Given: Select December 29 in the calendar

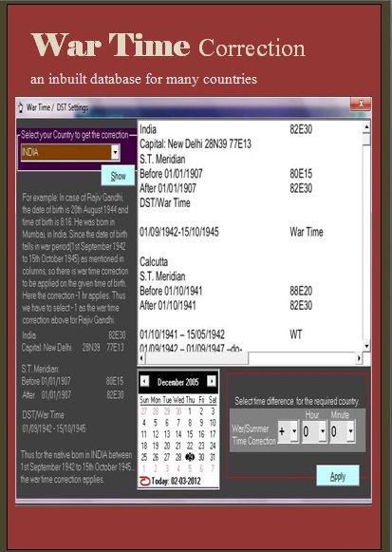Looking at the screenshot, I should pyautogui.click(x=190, y=457).
